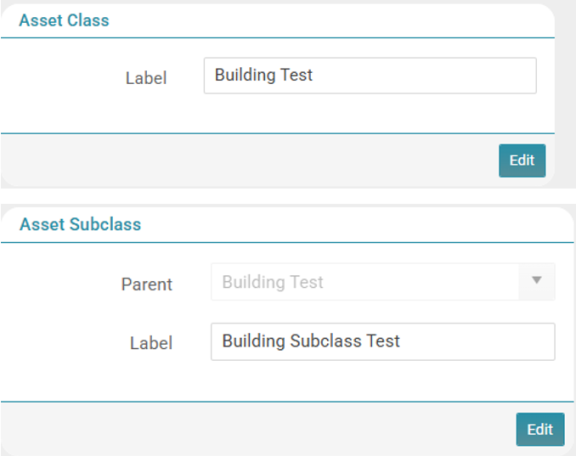Focus the Building Subclass Test input field

pyautogui.click(x=383, y=342)
